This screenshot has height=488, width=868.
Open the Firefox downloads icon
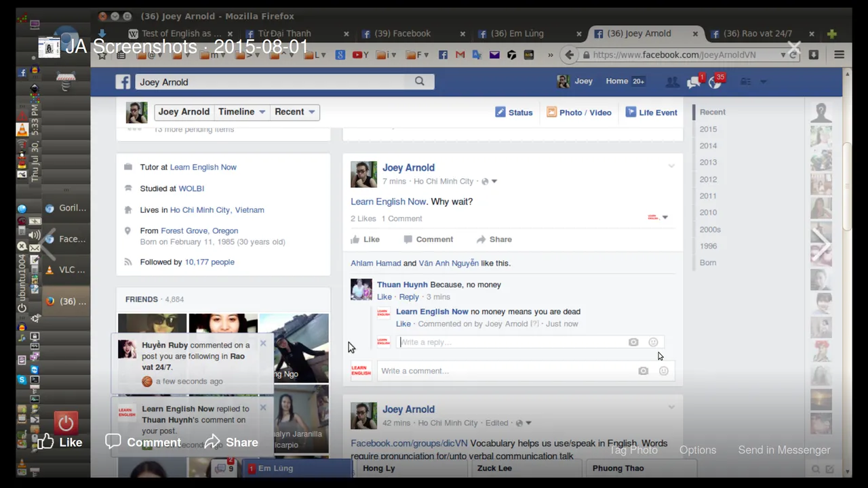[814, 55]
